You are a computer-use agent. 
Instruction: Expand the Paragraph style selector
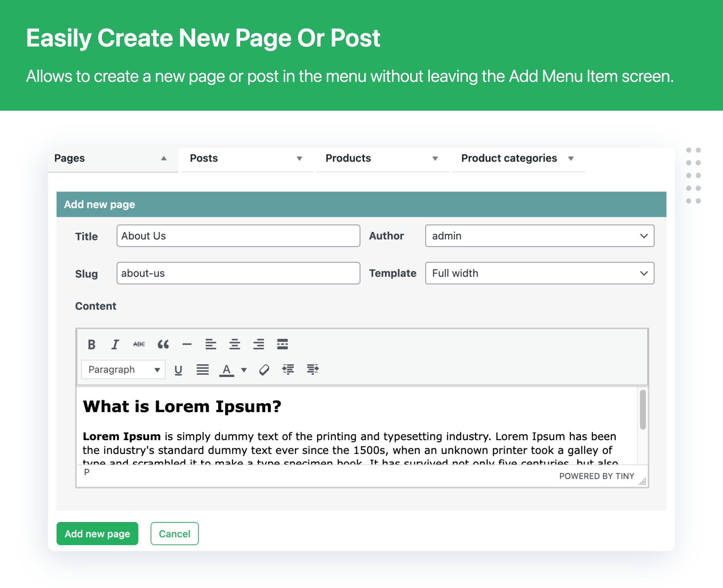(x=155, y=369)
